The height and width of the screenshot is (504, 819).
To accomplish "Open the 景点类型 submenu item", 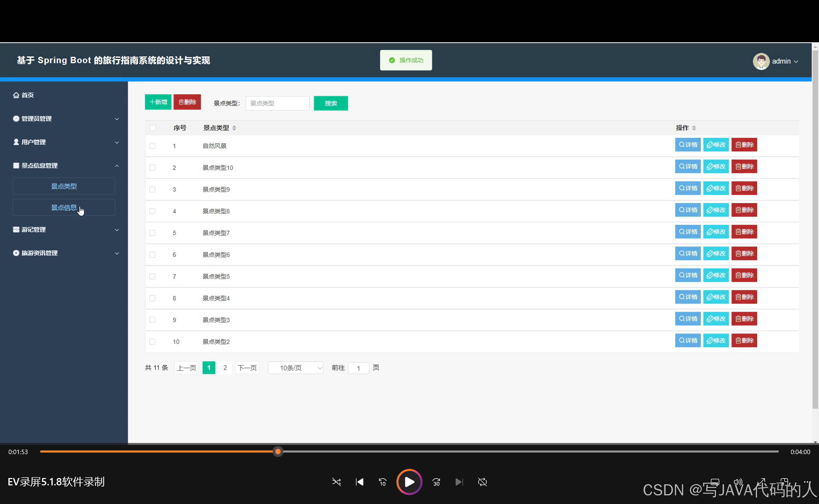I will (64, 186).
